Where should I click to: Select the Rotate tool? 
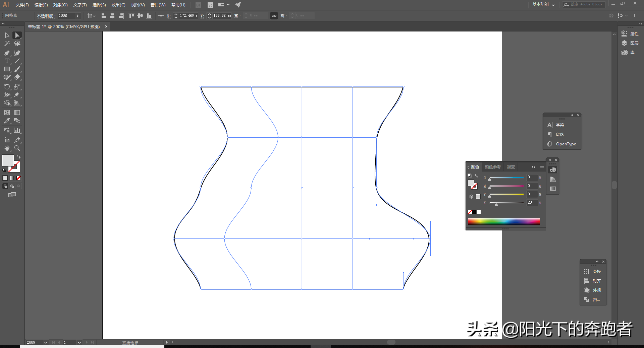[x=7, y=87]
